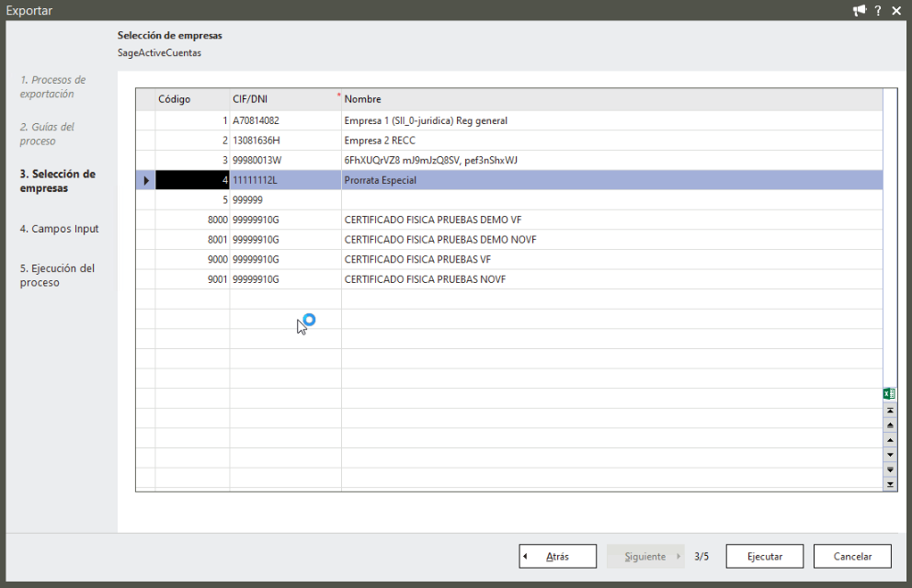The width and height of the screenshot is (912, 588).
Task: Jump to first record with top arrow
Action: [889, 410]
